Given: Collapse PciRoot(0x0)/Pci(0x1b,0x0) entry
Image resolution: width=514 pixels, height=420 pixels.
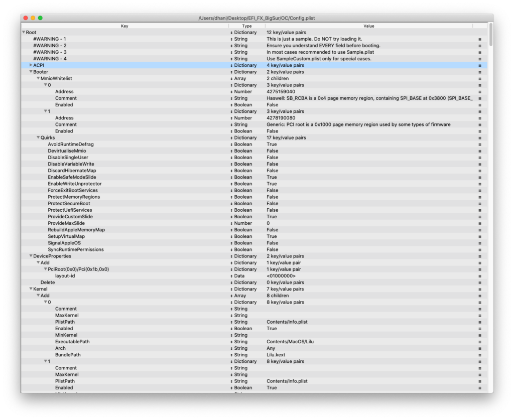Looking at the screenshot, I should tap(46, 269).
